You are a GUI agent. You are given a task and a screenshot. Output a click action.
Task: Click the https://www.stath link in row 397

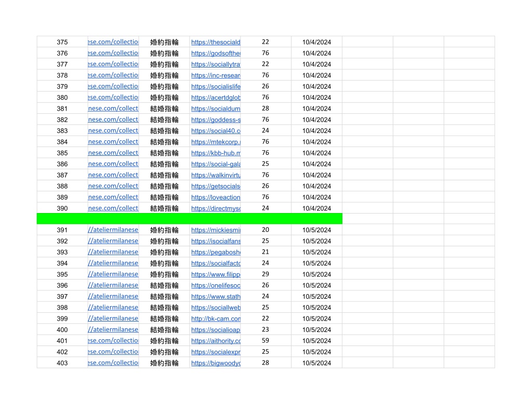pos(216,296)
